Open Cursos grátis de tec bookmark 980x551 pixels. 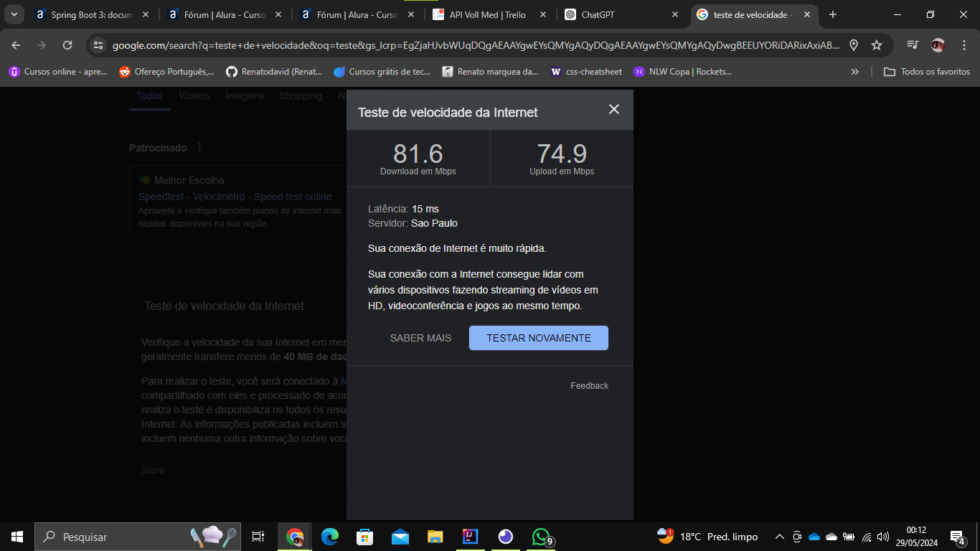pos(382,72)
